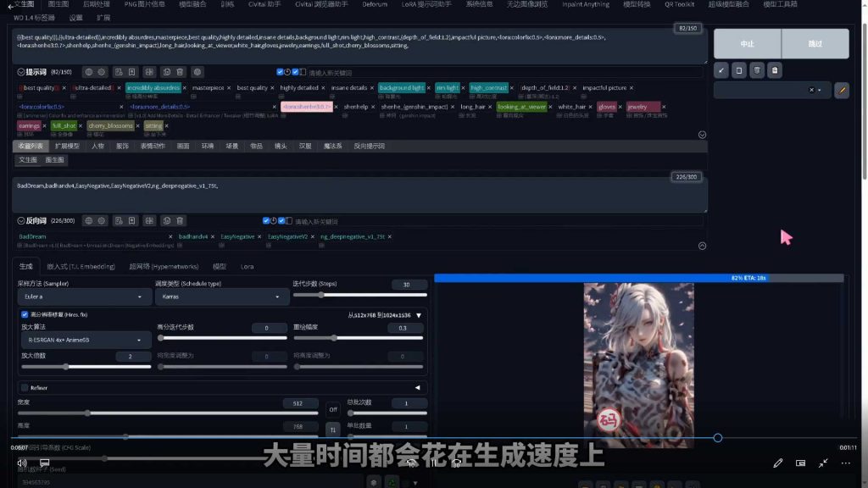Image resolution: width=868 pixels, height=488 pixels.
Task: Open the video player more options menu
Action: pyautogui.click(x=845, y=463)
